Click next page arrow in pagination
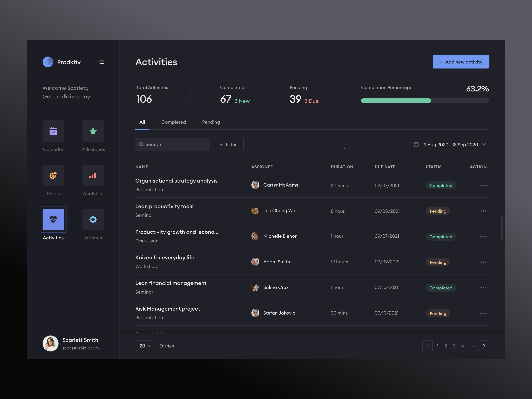Screen dimensions: 532x399 [484, 345]
